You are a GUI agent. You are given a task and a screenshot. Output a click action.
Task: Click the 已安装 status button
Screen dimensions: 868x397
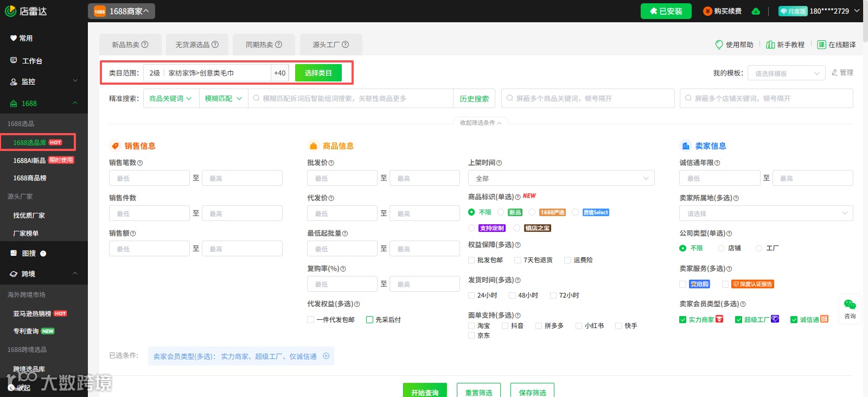[x=666, y=11]
